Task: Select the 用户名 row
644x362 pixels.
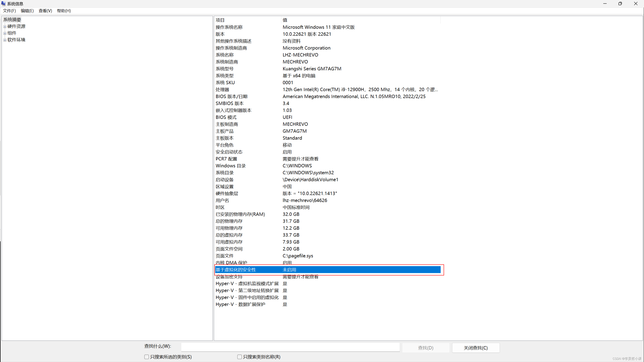Action: (327, 200)
